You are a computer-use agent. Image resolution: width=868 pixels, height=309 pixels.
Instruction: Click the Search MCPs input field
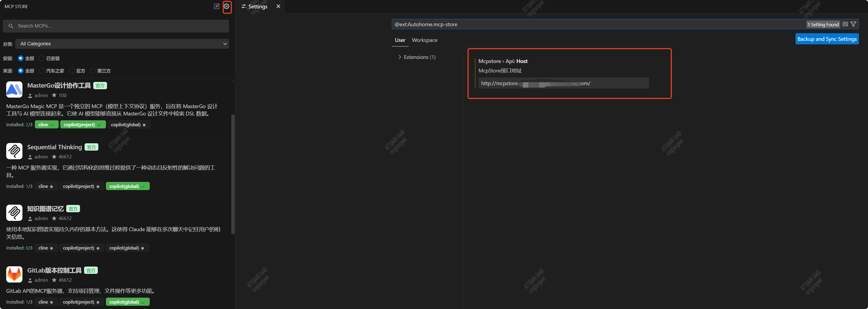click(x=116, y=26)
